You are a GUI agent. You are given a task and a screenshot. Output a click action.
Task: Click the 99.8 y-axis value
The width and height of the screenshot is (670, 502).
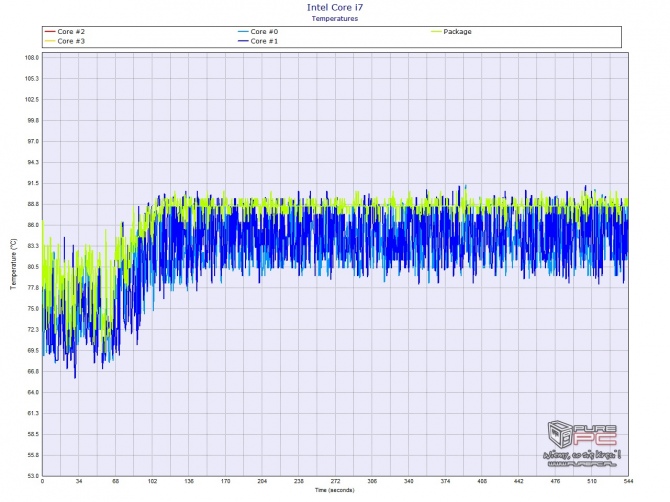(x=33, y=120)
